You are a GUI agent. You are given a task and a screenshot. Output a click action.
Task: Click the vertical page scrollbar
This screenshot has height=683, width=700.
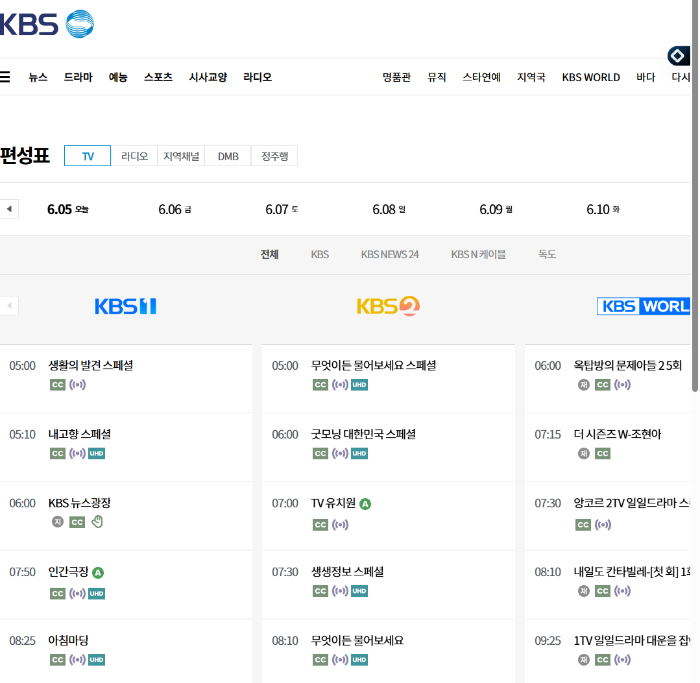click(x=695, y=196)
